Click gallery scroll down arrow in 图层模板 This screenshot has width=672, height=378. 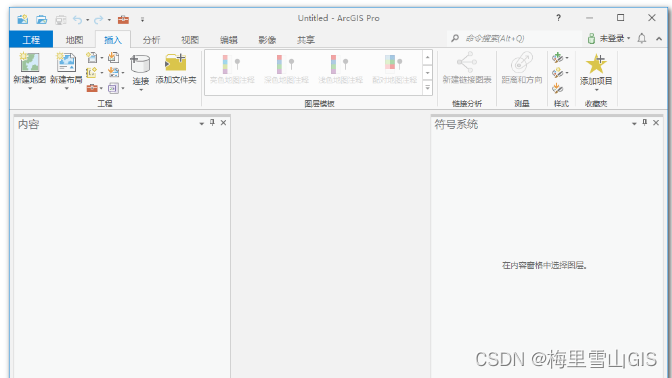pyautogui.click(x=427, y=73)
